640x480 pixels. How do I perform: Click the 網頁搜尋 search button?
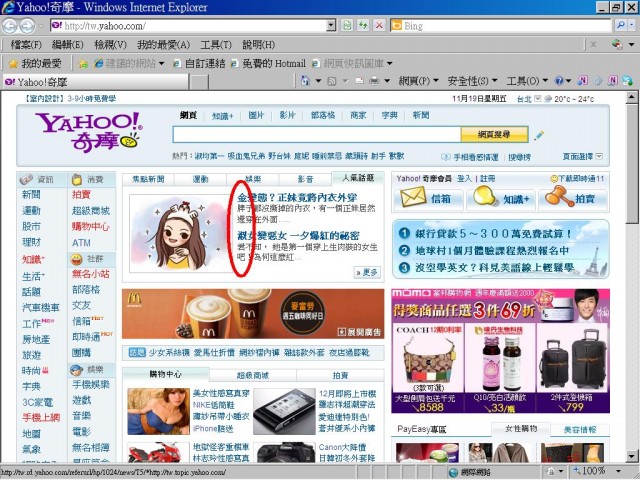point(494,134)
